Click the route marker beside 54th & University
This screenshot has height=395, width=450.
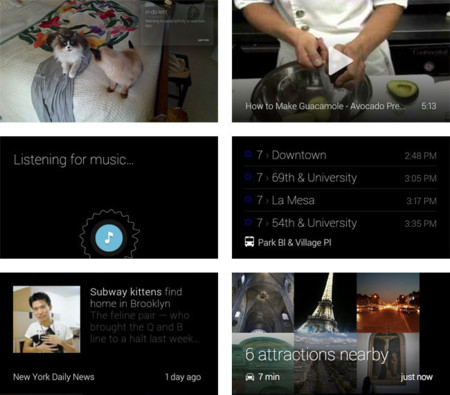tap(248, 222)
